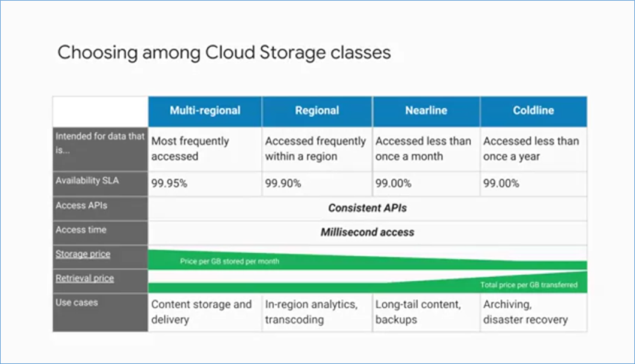This screenshot has width=635, height=364.
Task: Click the 99.90% availability value
Action: coord(283,183)
